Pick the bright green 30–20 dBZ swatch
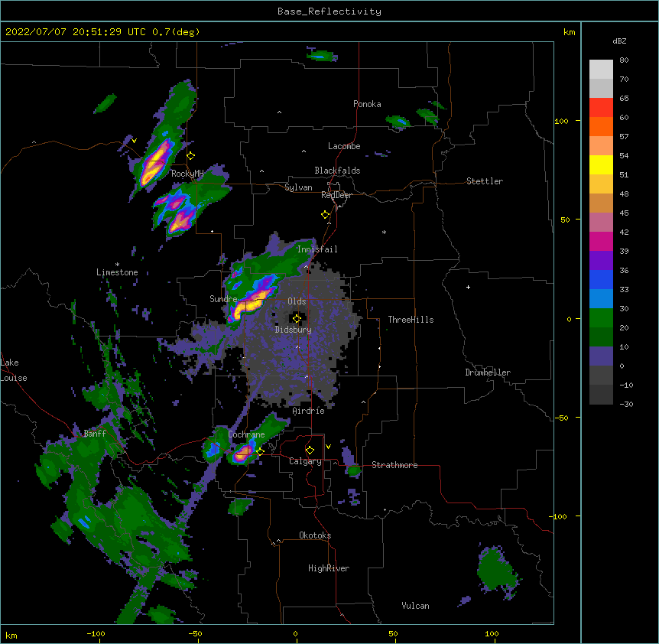The width and height of the screenshot is (659, 644). 601,318
